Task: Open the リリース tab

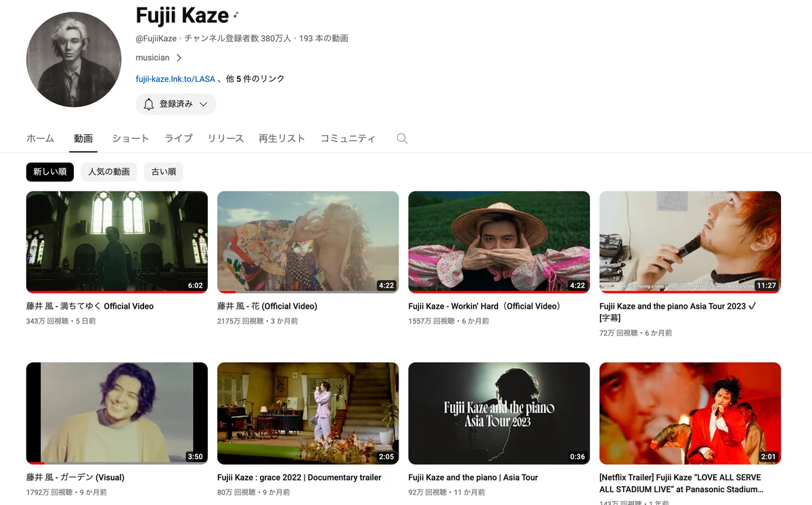Action: coord(225,138)
